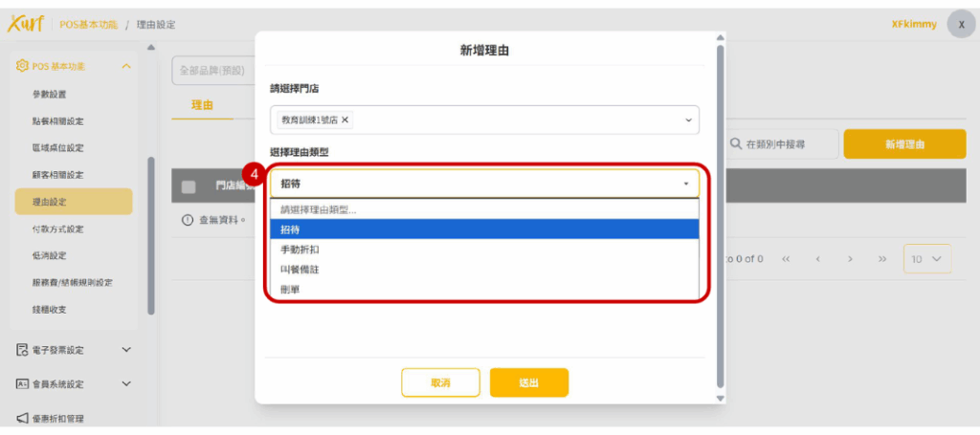Remove the 教育訓練1號店 store tag
The image size is (980, 435).
(345, 120)
